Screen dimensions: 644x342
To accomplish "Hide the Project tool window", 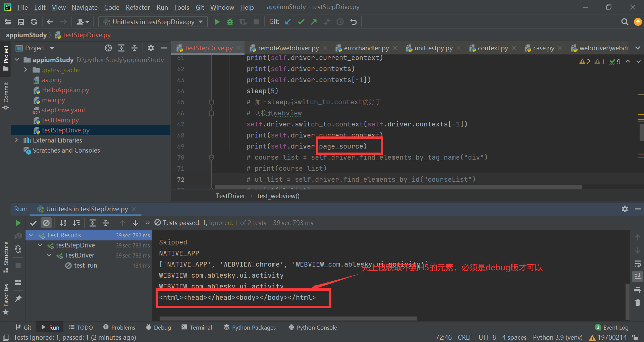I will (164, 48).
